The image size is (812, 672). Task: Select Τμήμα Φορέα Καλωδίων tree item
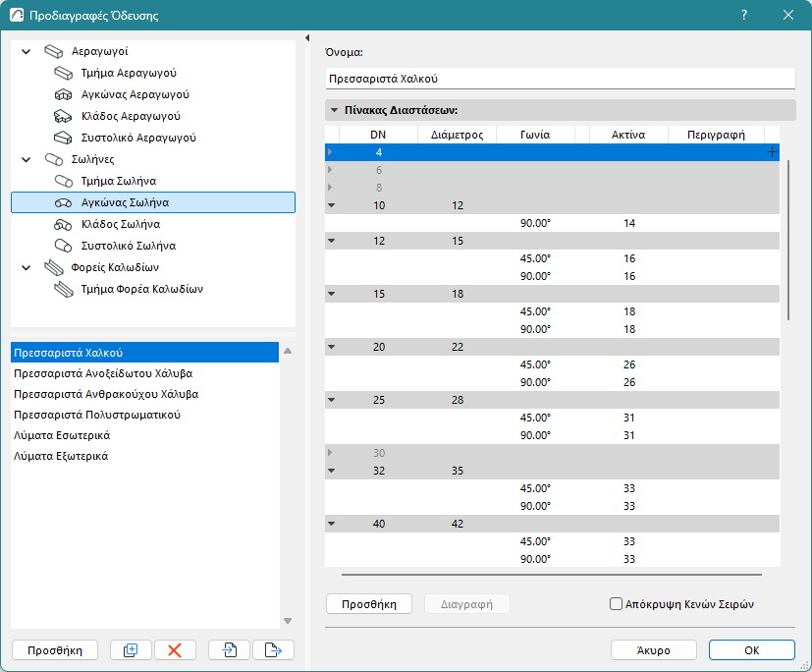141,289
